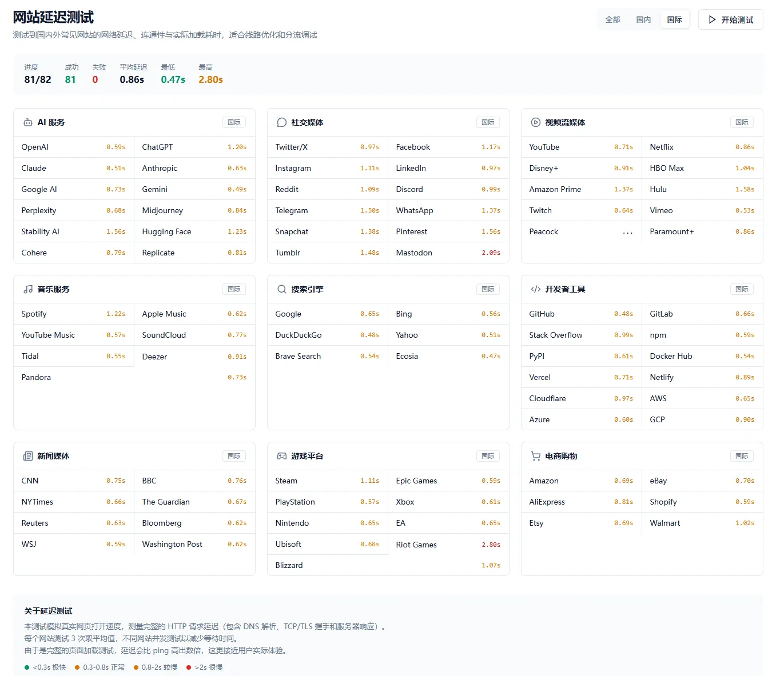Select the Riot Games row
784x676 pixels.
click(x=448, y=545)
